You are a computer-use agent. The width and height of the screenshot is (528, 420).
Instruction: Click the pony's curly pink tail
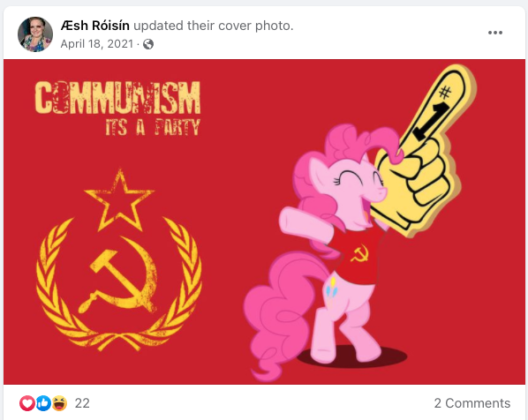tap(280, 317)
